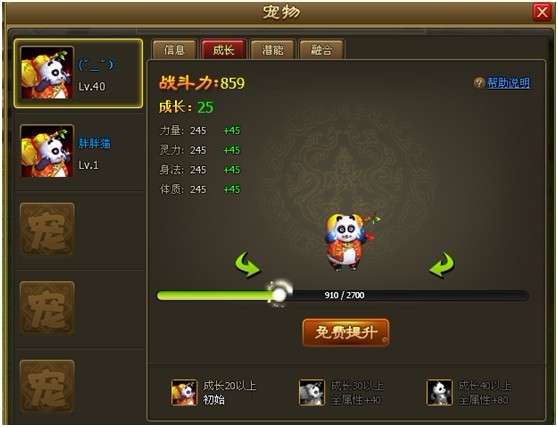Click the right green curved arrow
The width and height of the screenshot is (558, 427).
point(442,264)
